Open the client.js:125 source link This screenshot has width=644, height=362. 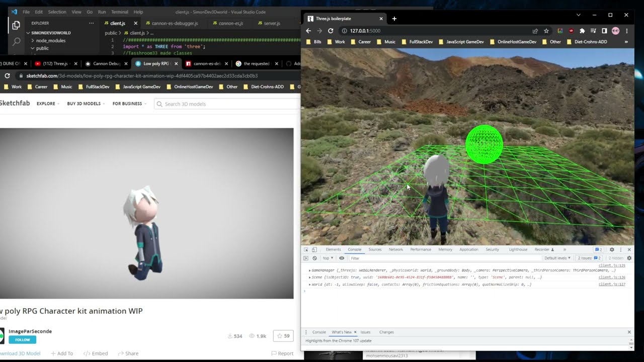pyautogui.click(x=612, y=265)
